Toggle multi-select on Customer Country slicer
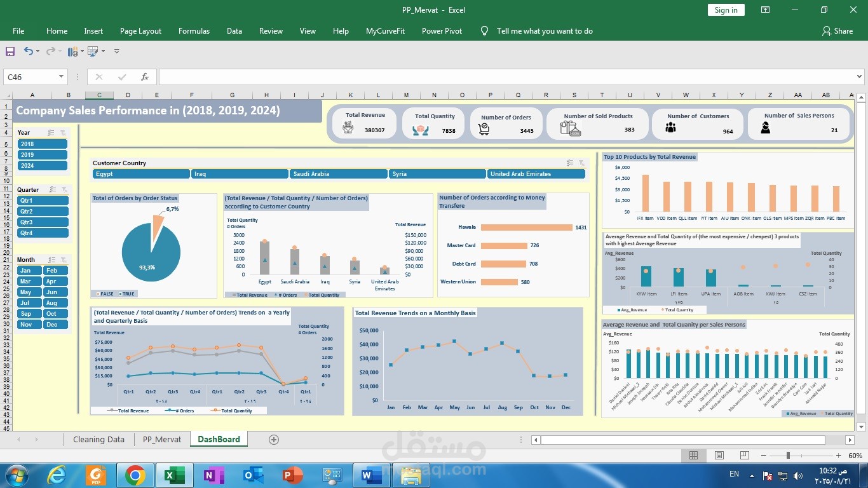Screen dimensions: 868x488 click(x=570, y=163)
